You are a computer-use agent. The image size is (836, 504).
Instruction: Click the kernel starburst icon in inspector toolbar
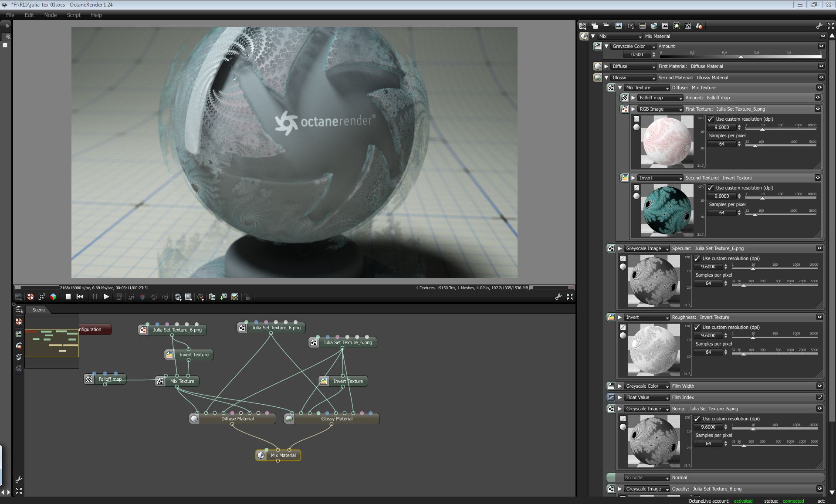pos(677,26)
